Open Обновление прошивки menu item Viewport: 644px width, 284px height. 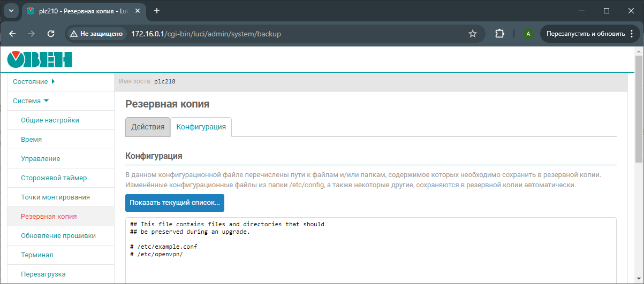coord(58,236)
